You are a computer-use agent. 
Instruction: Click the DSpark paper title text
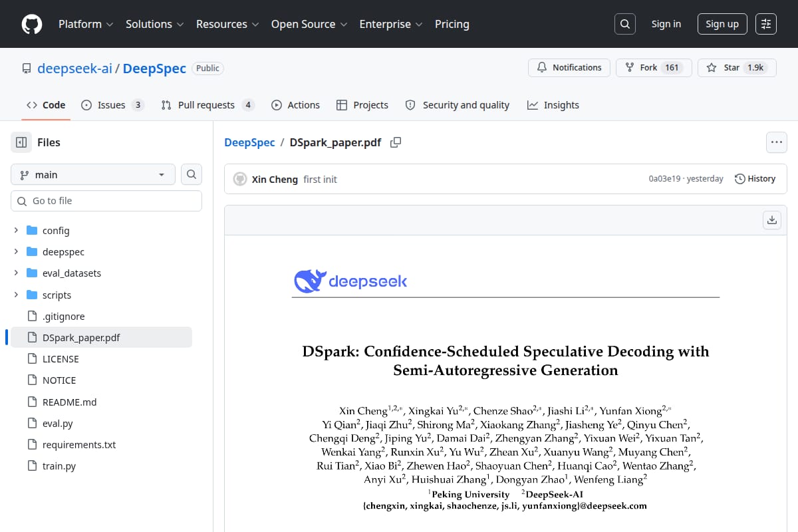point(505,360)
